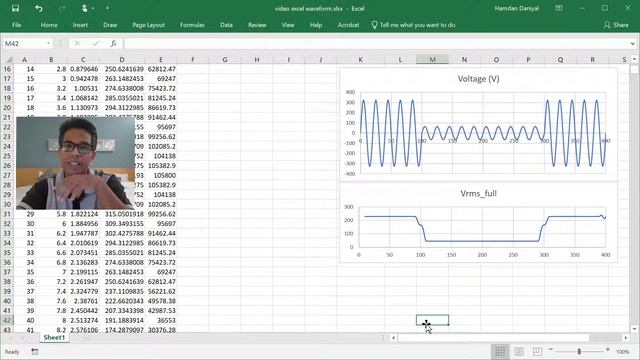Click the Select All corner triangle

[x=9, y=60]
